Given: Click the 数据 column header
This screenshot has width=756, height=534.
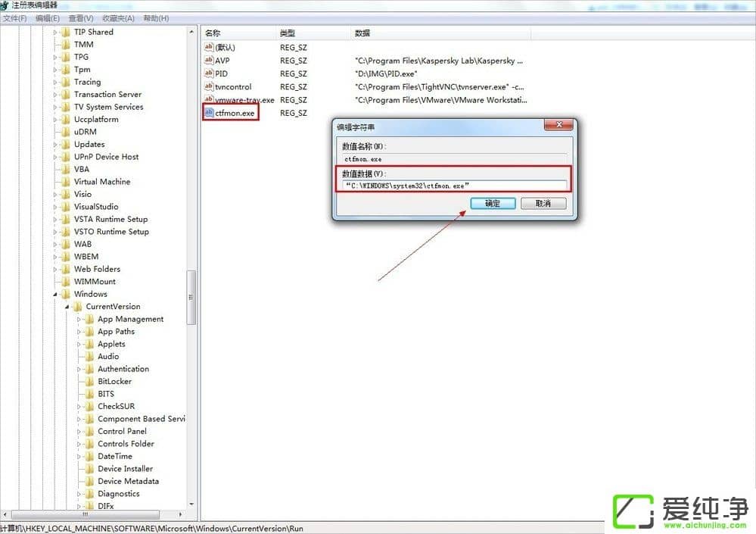Looking at the screenshot, I should [x=362, y=33].
